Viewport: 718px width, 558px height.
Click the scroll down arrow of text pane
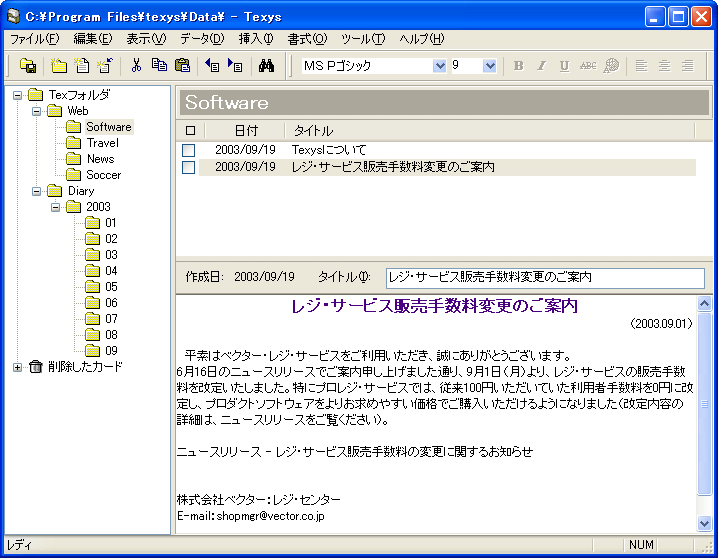(x=704, y=523)
